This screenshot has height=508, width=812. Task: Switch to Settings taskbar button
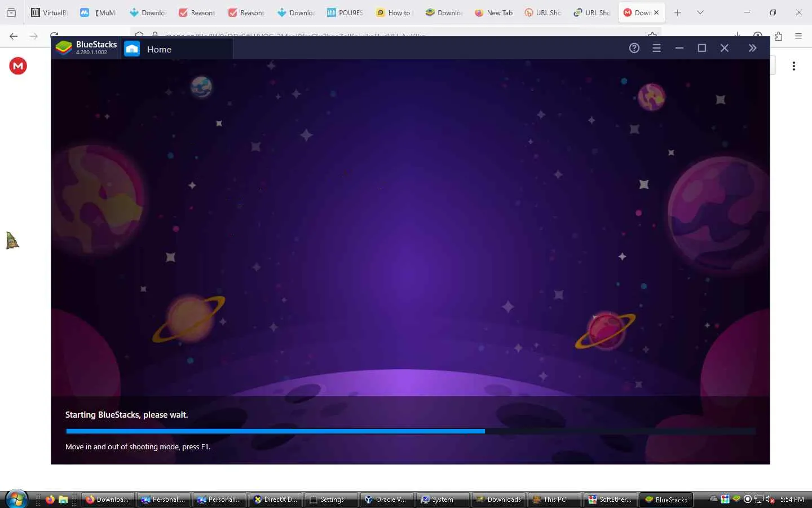tap(331, 500)
